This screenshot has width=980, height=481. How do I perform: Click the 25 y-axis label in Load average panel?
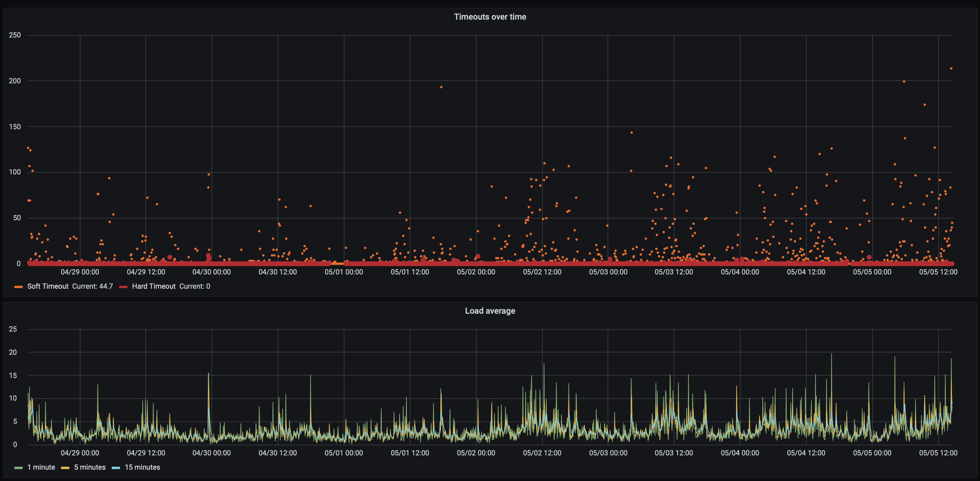13,329
